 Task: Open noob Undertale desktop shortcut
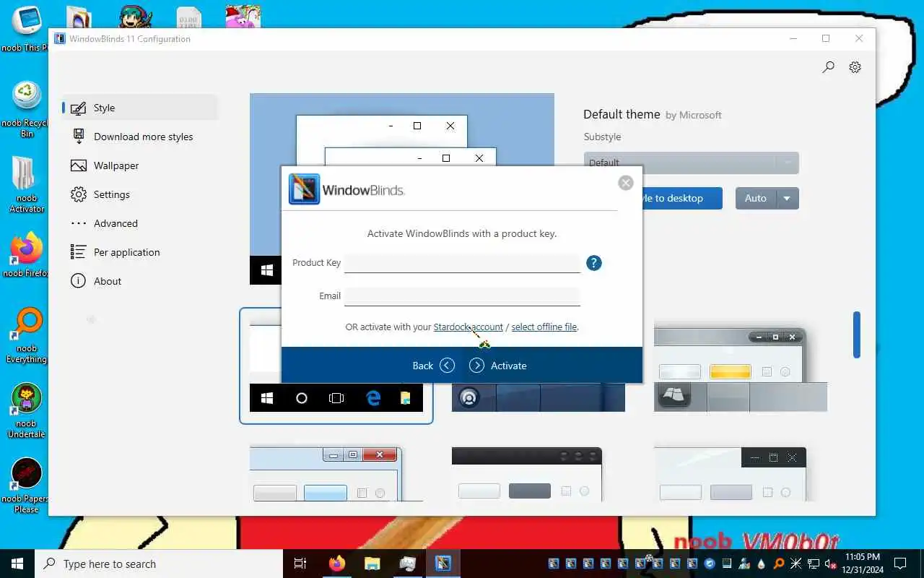(x=25, y=410)
